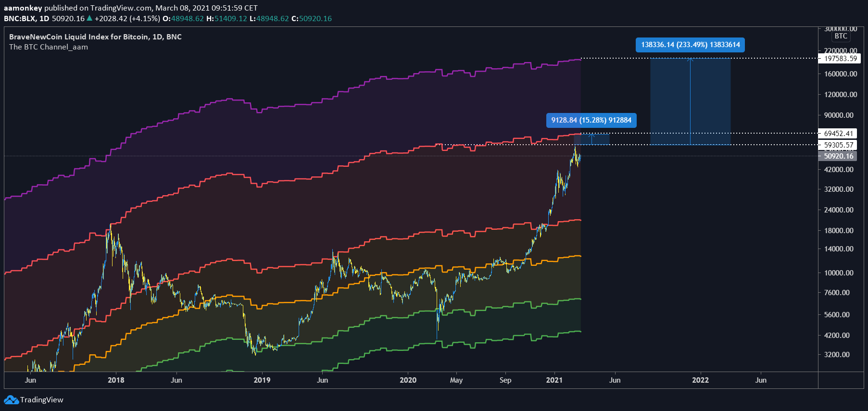Image resolution: width=868 pixels, height=411 pixels.
Task: Click the low value L:48948.62
Action: (269, 19)
